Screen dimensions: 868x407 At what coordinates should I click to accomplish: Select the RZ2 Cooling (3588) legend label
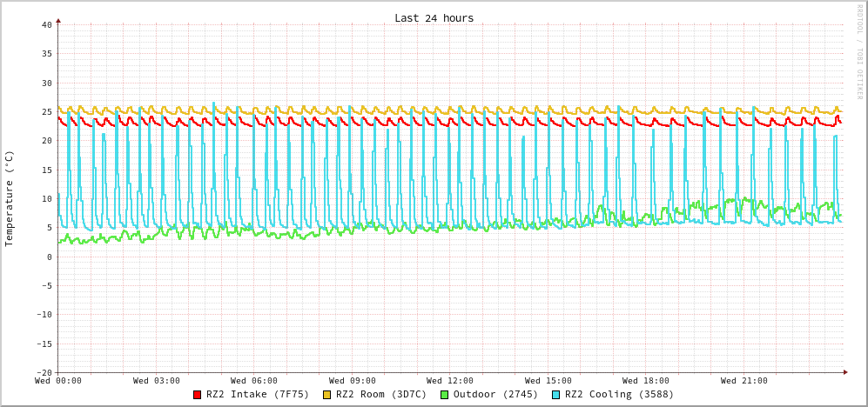[619, 395]
